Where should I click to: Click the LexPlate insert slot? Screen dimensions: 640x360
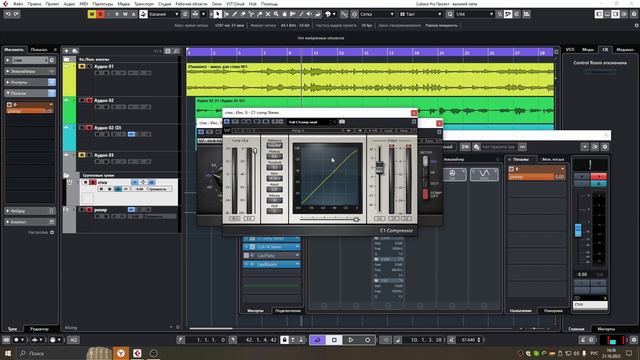[x=272, y=256]
